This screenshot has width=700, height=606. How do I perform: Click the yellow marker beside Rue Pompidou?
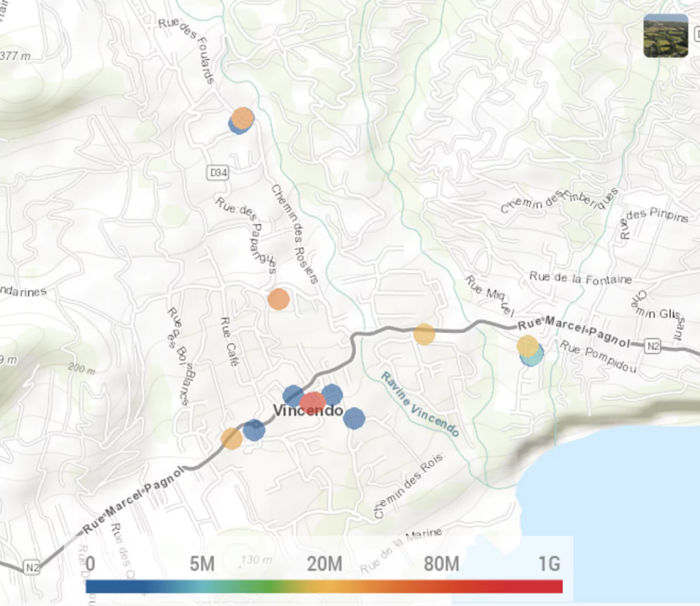(x=527, y=346)
